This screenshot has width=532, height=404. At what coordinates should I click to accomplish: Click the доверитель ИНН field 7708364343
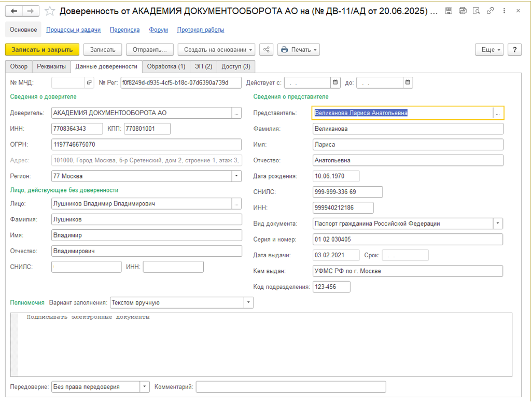77,129
